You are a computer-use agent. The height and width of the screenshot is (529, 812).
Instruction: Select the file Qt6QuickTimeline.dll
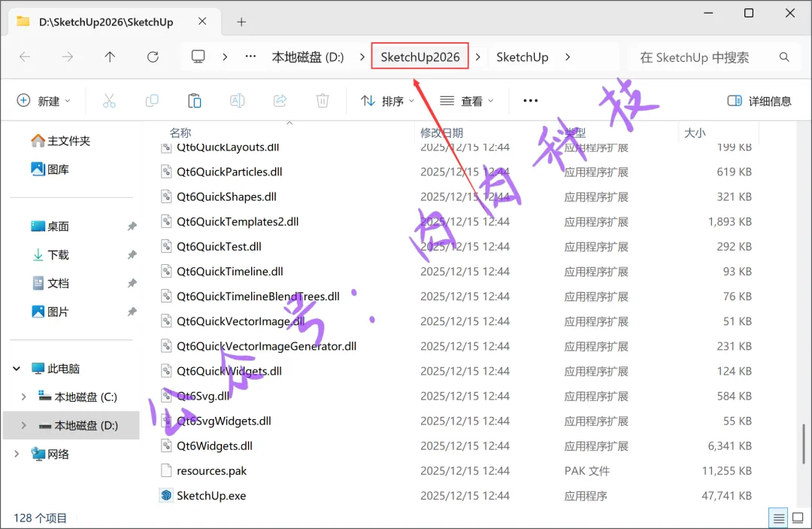pos(230,272)
